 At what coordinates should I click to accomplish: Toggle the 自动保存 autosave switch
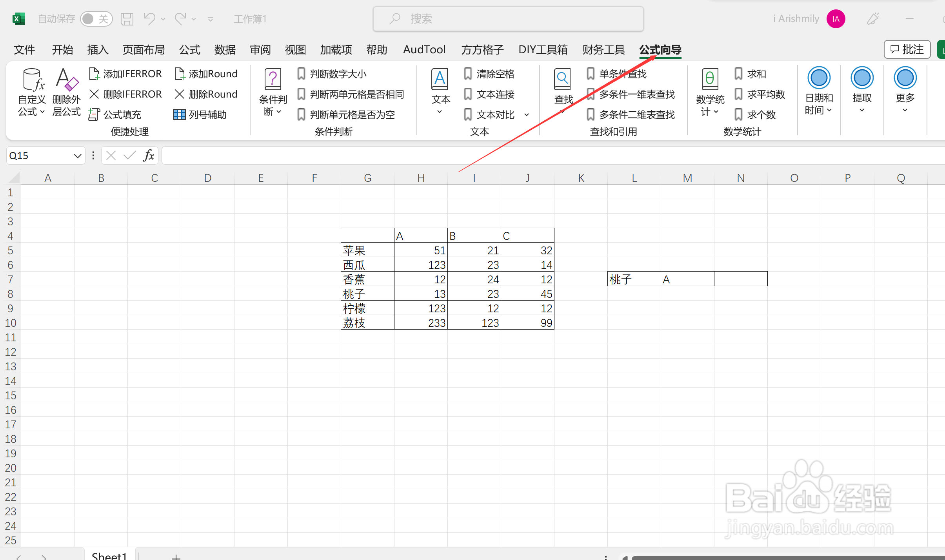pos(96,19)
